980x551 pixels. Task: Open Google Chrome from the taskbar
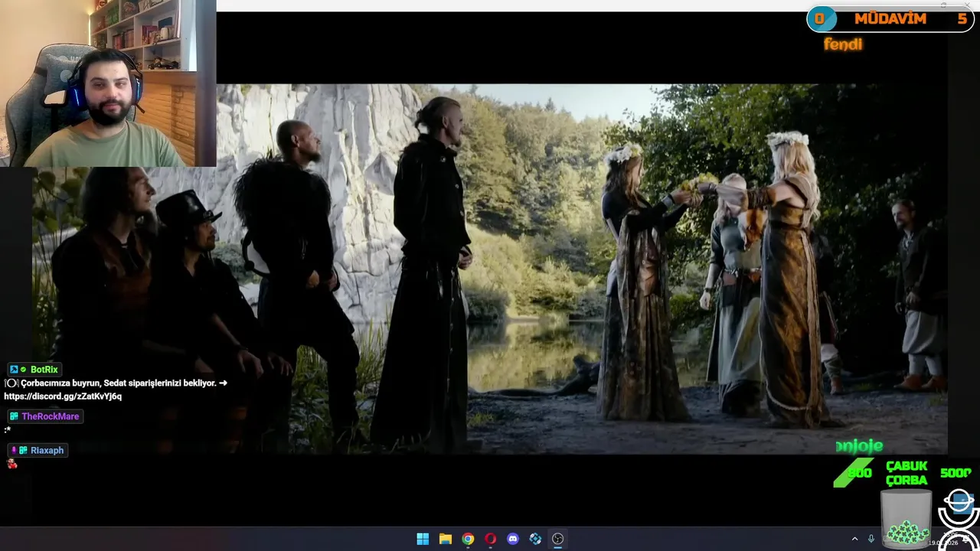coord(468,539)
